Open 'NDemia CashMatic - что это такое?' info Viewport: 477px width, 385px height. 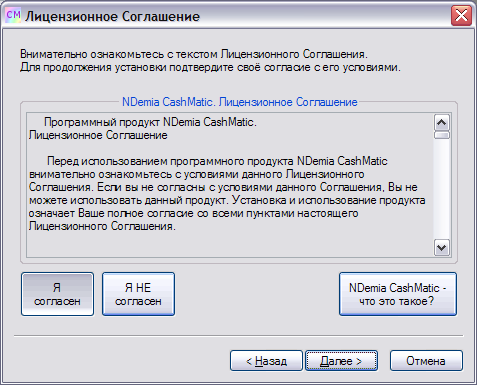click(398, 294)
